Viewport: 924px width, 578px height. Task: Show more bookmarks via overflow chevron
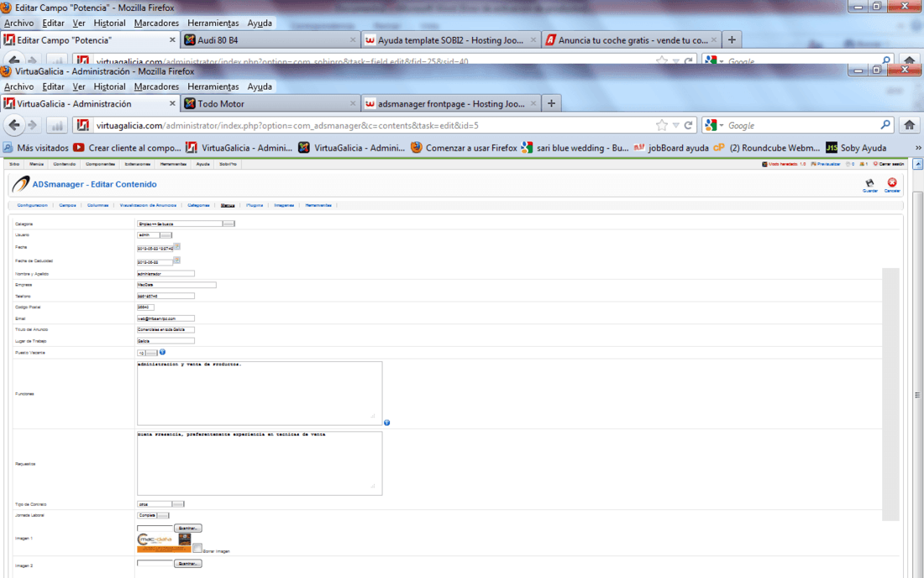917,148
